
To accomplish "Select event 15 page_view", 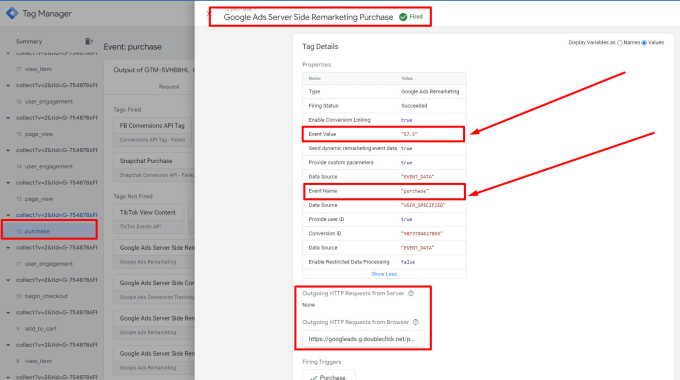I will pyautogui.click(x=34, y=134).
